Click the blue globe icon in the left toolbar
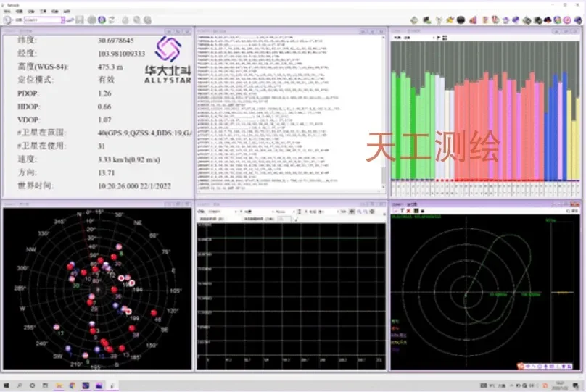Image resolution: width=586 pixels, height=392 pixels. tap(102, 20)
